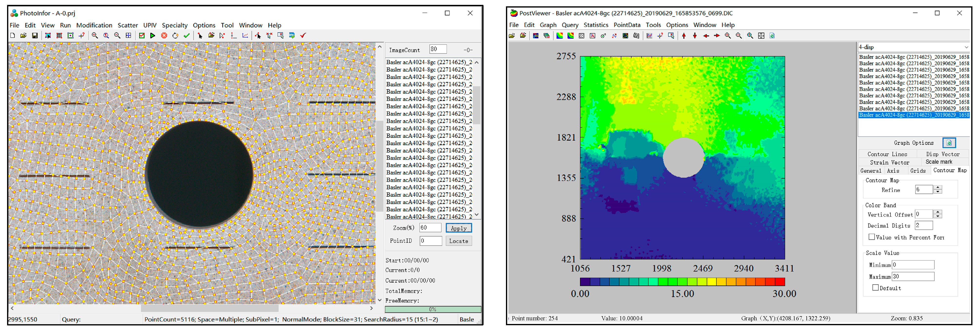Click the zoom out magnifier in PhotoInfor

(x=117, y=36)
